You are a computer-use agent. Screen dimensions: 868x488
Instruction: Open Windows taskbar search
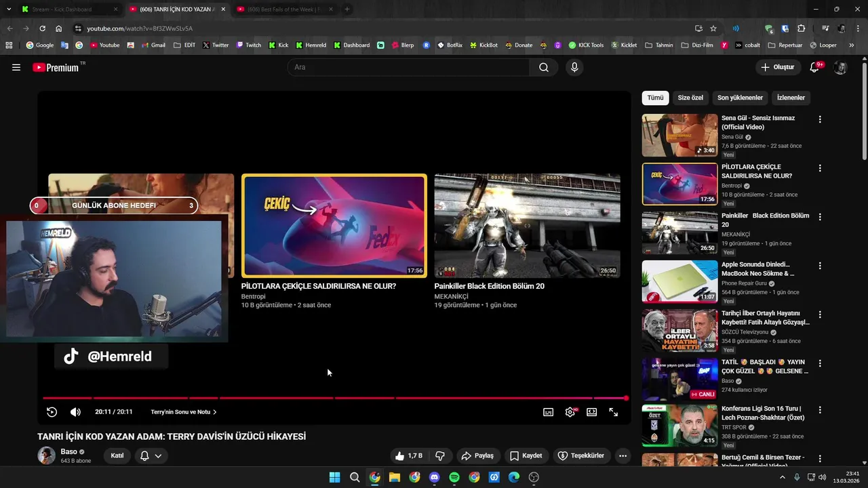(355, 477)
